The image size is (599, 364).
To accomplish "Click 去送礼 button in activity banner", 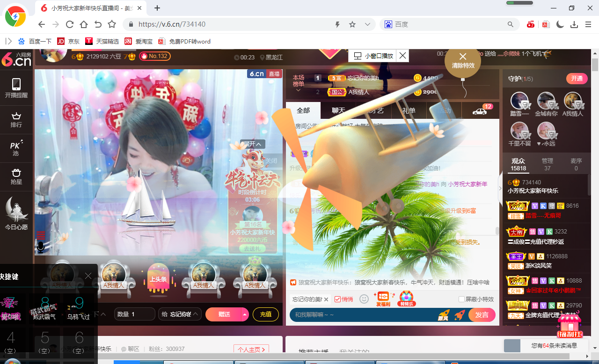I will pyautogui.click(x=253, y=249).
